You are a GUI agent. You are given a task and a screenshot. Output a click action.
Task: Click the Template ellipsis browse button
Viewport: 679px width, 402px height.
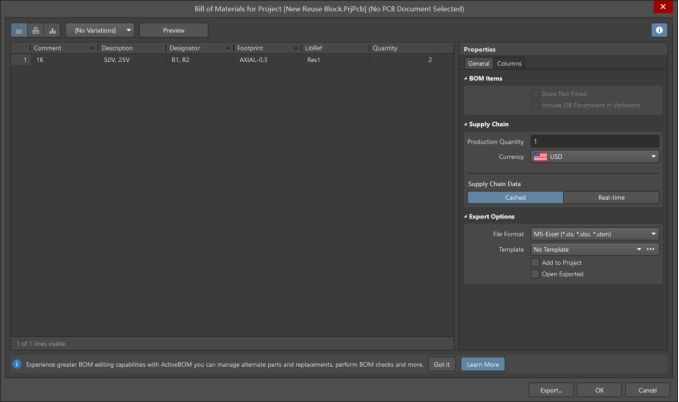(x=651, y=249)
